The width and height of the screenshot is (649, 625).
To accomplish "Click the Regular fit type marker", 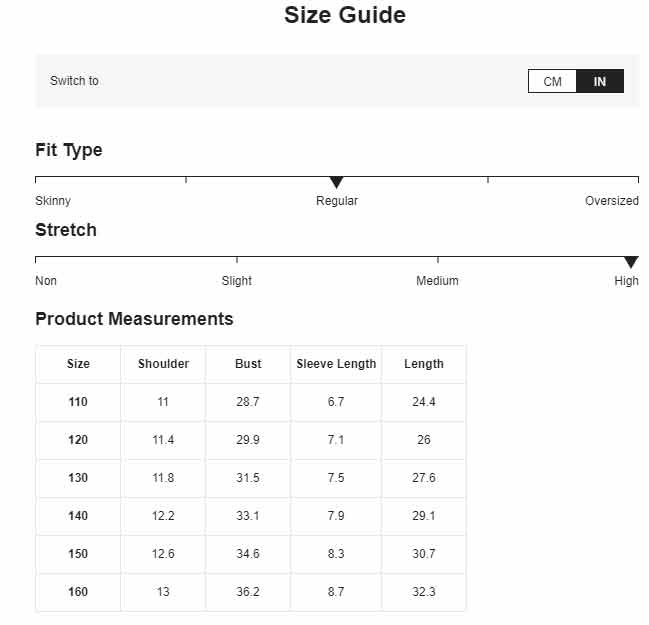I will [x=337, y=182].
